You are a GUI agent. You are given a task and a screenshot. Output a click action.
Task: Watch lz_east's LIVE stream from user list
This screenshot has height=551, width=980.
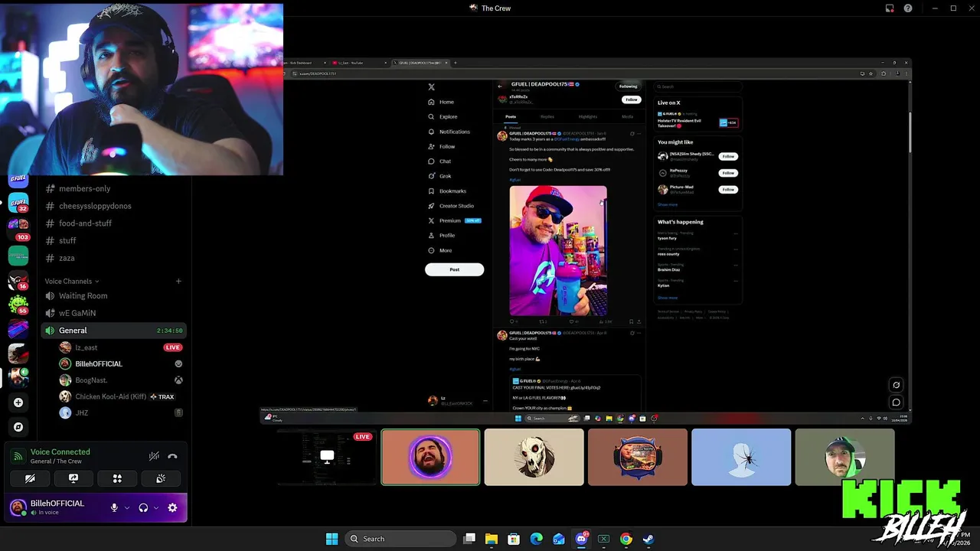[172, 347]
